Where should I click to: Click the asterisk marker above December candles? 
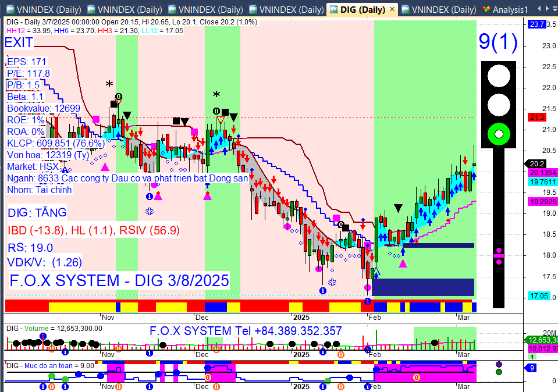pos(216,95)
